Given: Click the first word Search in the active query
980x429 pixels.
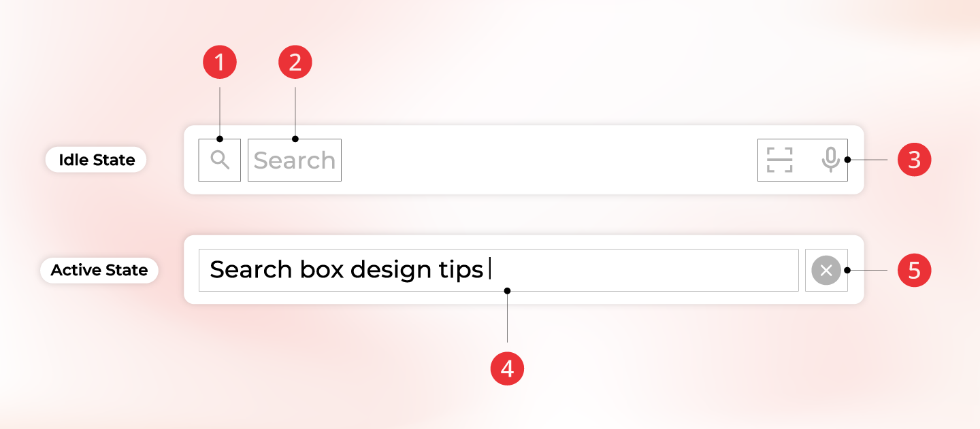Looking at the screenshot, I should coord(251,270).
